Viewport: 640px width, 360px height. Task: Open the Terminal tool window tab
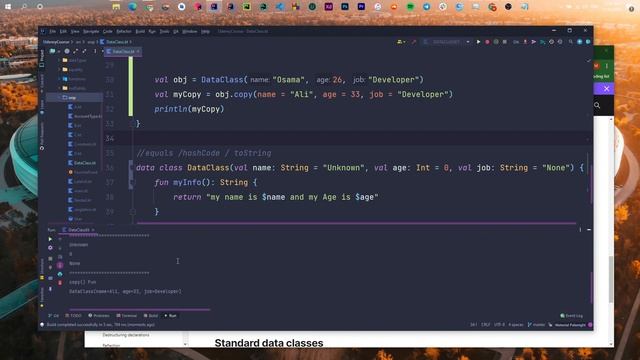127,316
